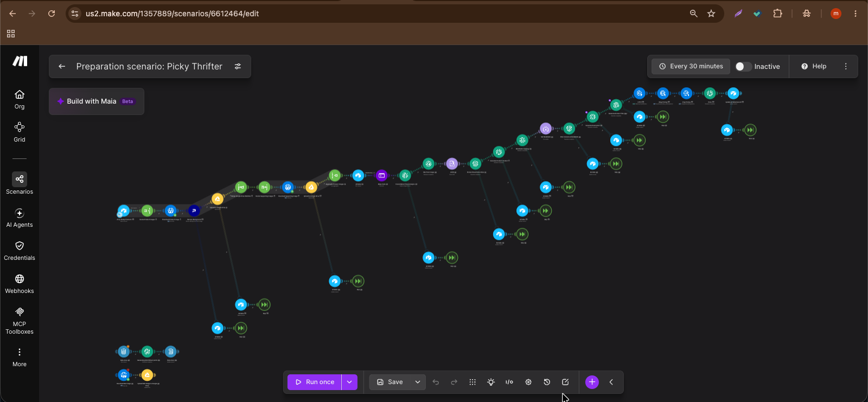Open AI Agents from the sidebar
This screenshot has height=402, width=868.
(20, 218)
